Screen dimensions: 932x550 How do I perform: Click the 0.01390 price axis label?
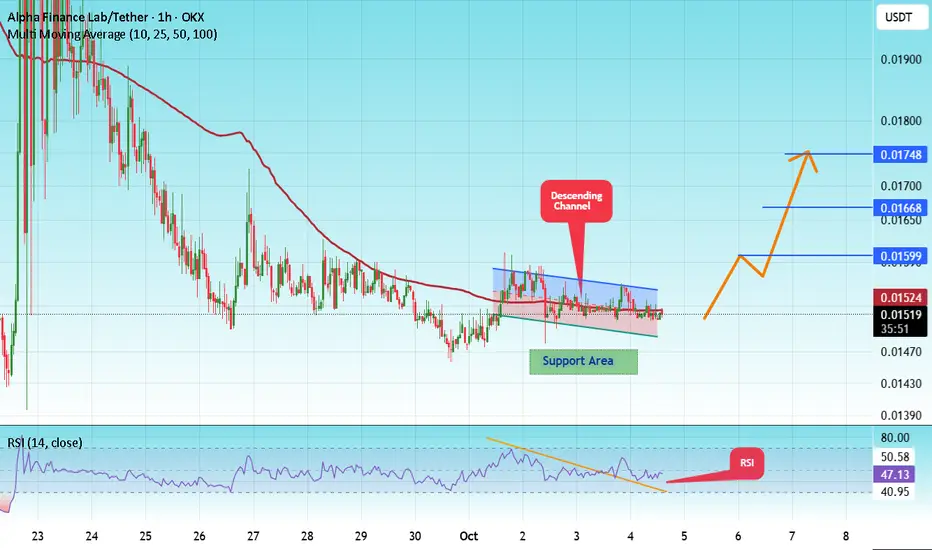pyautogui.click(x=900, y=416)
